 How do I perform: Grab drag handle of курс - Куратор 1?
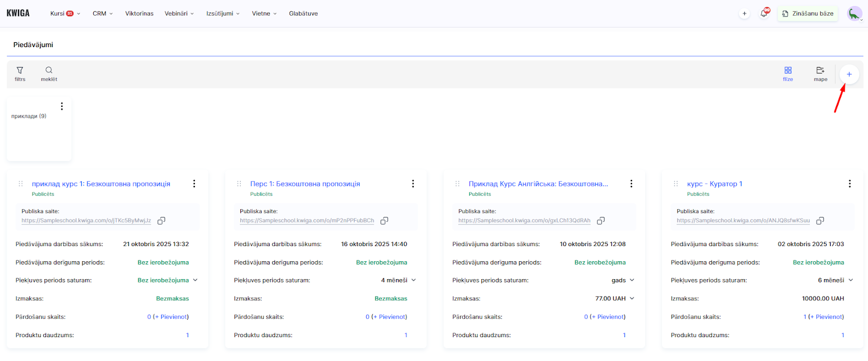click(675, 184)
